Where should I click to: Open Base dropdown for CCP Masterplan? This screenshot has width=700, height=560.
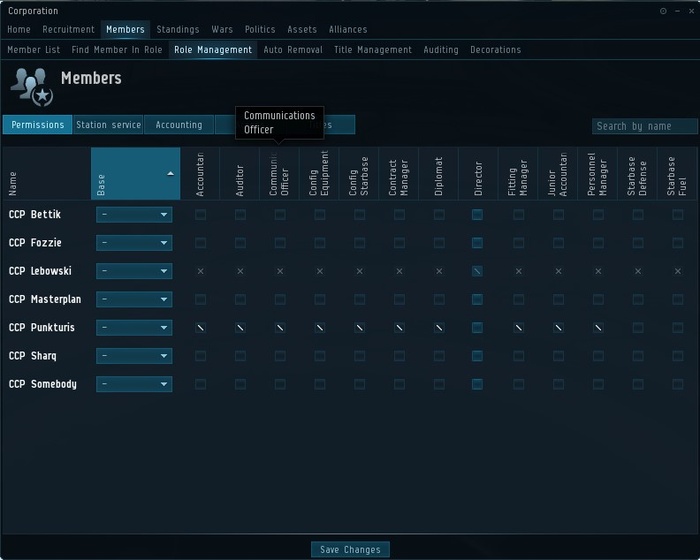click(134, 299)
